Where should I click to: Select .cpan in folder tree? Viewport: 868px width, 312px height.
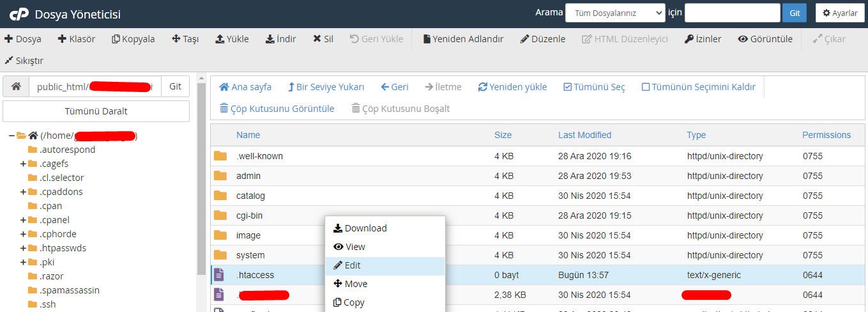(50, 206)
